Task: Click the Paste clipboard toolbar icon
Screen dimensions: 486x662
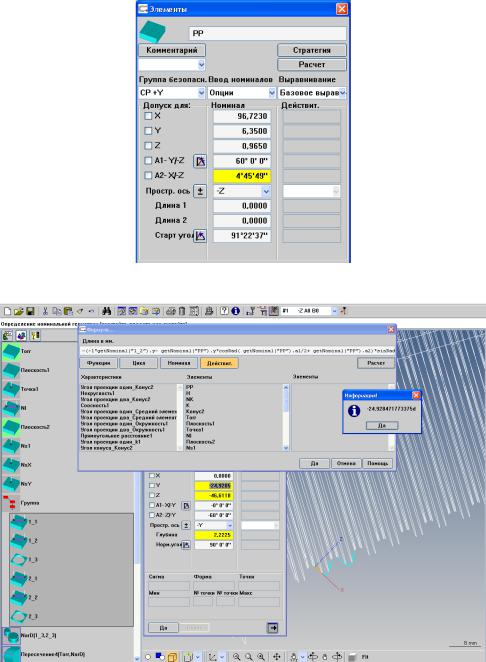Action: point(68,311)
